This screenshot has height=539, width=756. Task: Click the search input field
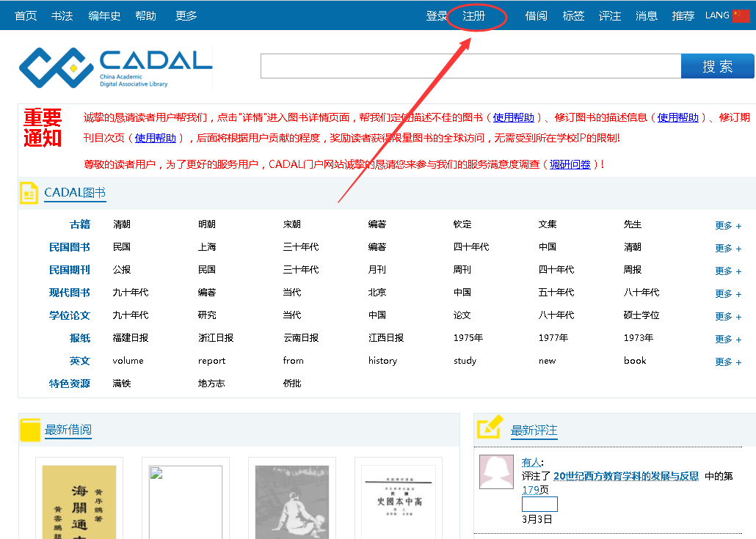471,66
